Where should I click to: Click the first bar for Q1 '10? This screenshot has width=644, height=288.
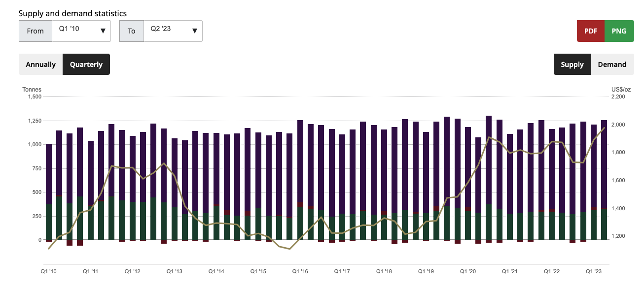(x=49, y=192)
